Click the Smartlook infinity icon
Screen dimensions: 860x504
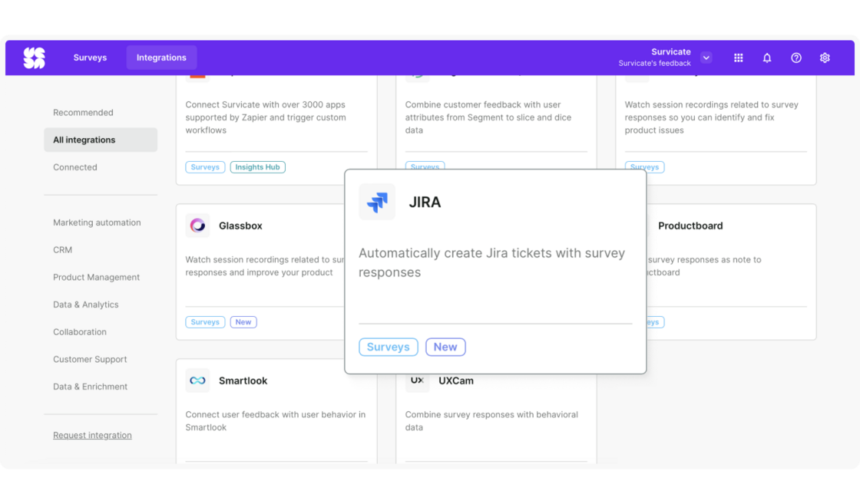(197, 380)
